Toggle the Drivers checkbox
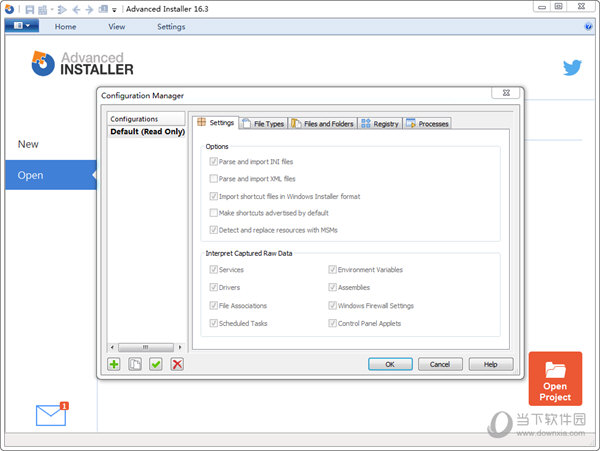600x451 pixels. point(214,287)
